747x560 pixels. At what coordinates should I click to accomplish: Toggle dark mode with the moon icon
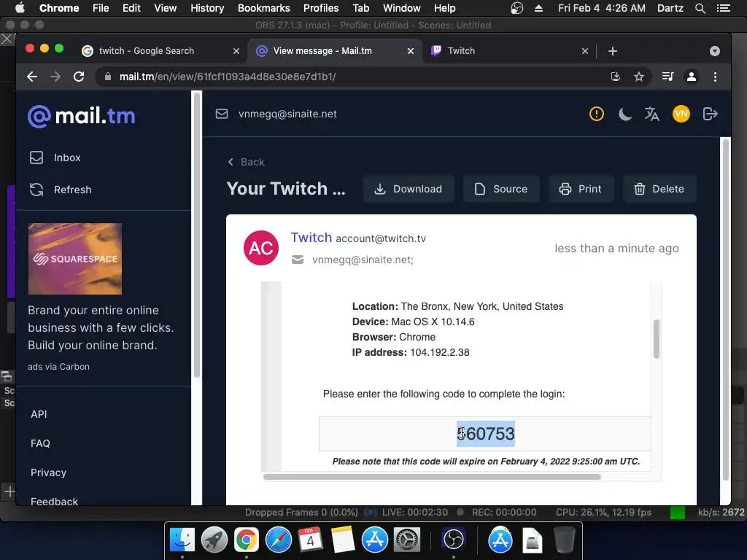pyautogui.click(x=624, y=114)
